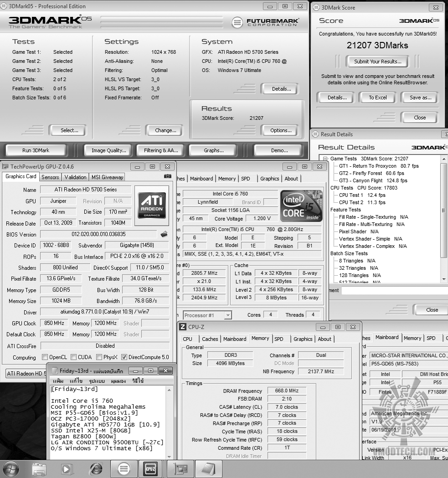Click the GPU-Z screenshot camera icon
The width and height of the screenshot is (448, 478).
[x=167, y=176]
